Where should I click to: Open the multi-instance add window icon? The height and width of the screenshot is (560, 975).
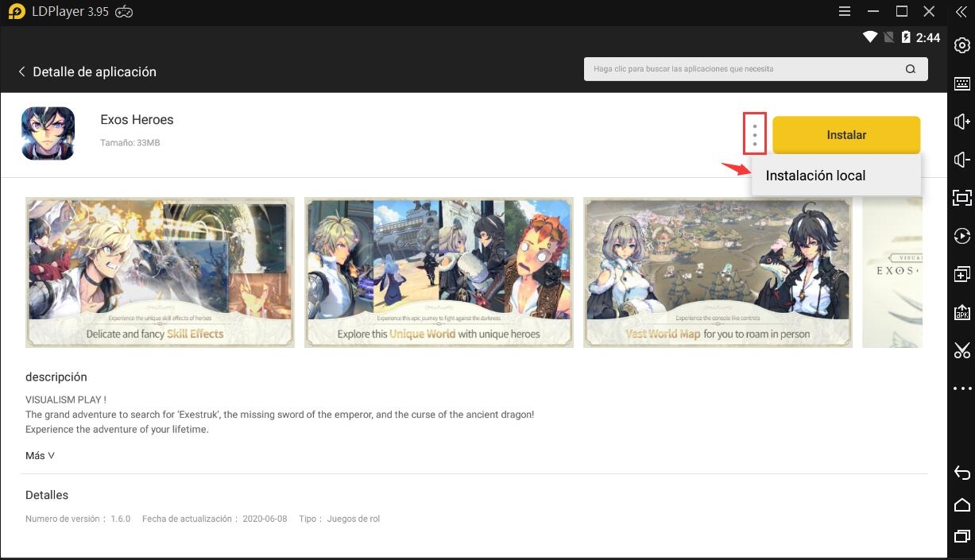click(961, 274)
